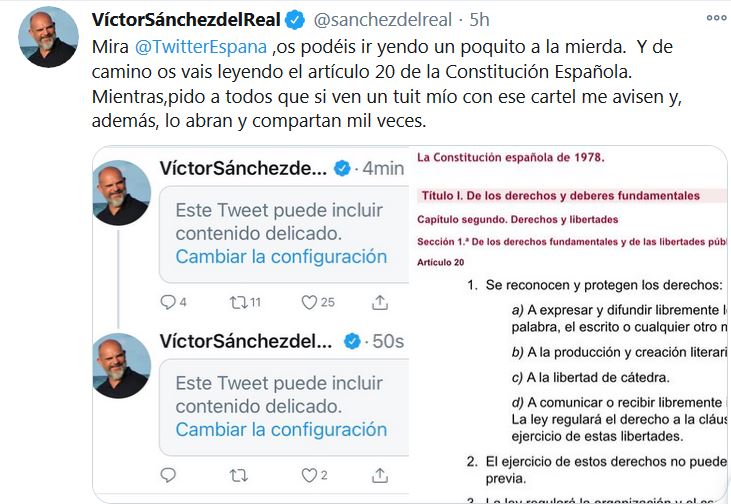Click heart icon on the 50s embedded tweet
This screenshot has height=504, width=731.
[310, 475]
